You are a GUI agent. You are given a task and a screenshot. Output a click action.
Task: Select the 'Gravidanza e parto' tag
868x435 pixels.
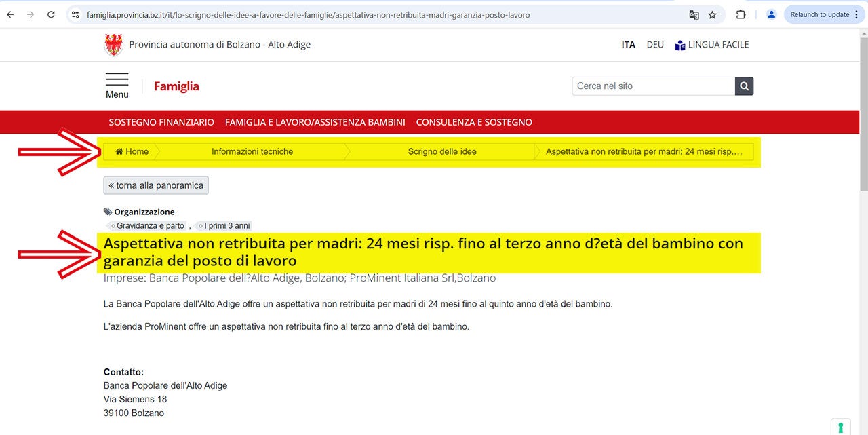[x=150, y=225]
